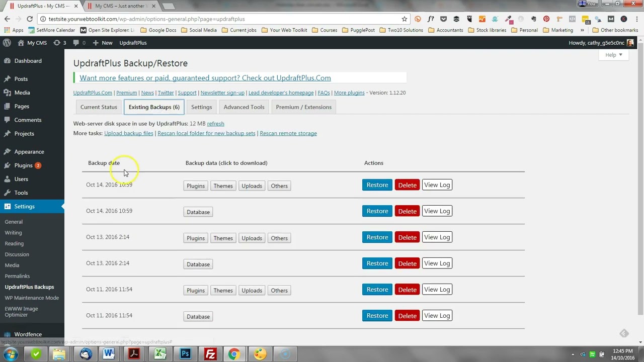Screen dimensions: 644x362
Task: Show more bookmarks with the chevron
Action: 582,30
